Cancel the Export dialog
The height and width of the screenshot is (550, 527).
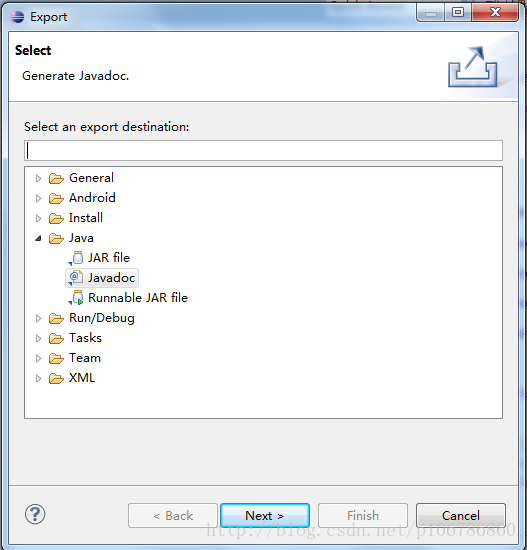461,516
